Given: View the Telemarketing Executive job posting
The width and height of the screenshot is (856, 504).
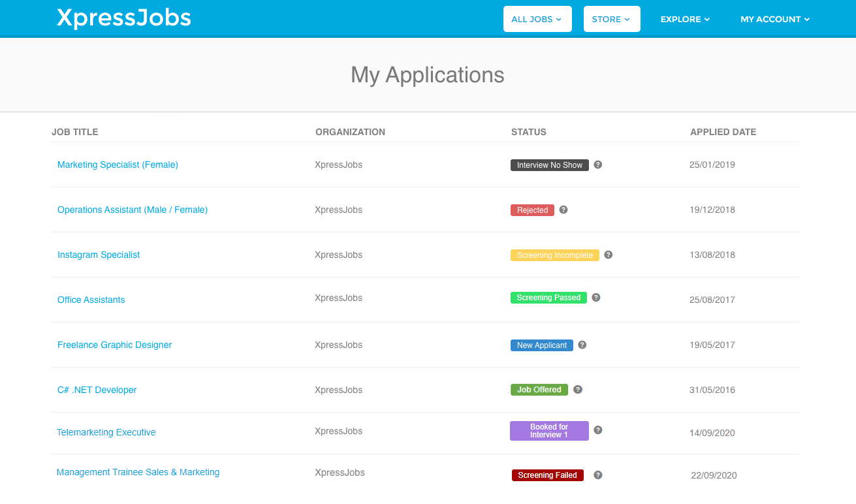Looking at the screenshot, I should pyautogui.click(x=106, y=432).
